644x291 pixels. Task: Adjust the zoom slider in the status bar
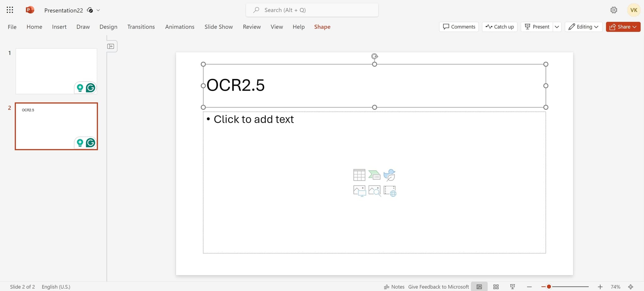click(x=549, y=286)
